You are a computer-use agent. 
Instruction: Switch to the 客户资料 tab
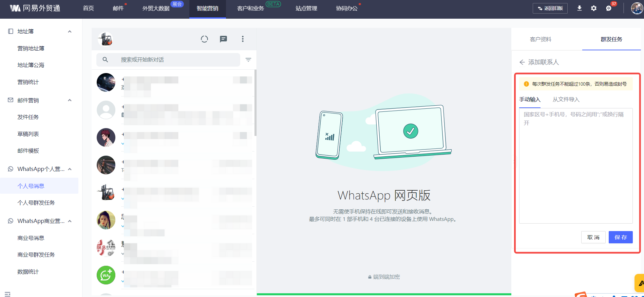click(x=541, y=39)
